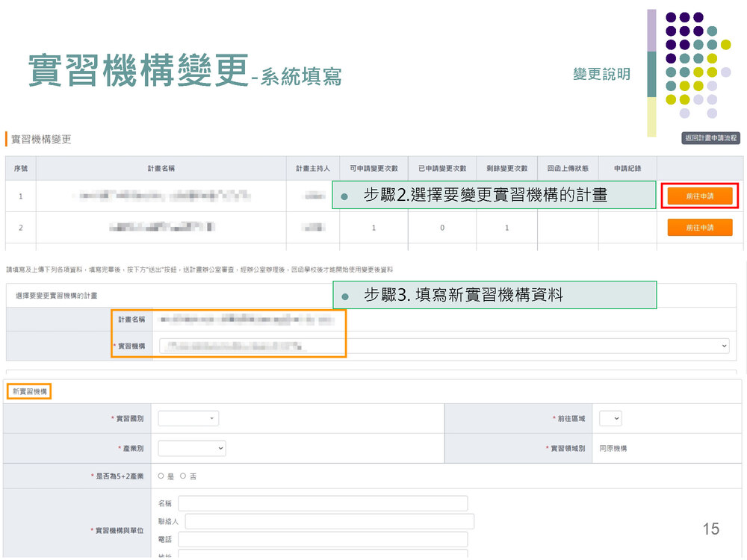Viewport: 747px width, 560px height.
Task: Click the 步驟3 callout box
Action: tap(494, 295)
